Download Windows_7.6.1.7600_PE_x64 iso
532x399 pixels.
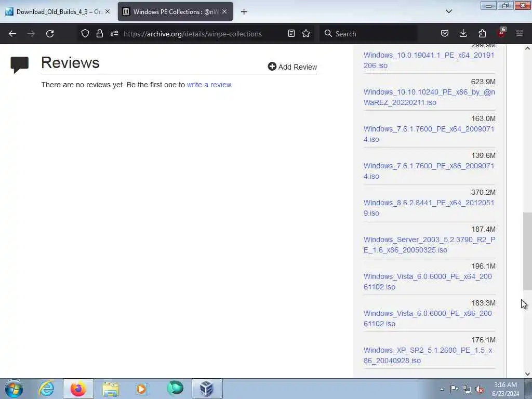point(429,134)
